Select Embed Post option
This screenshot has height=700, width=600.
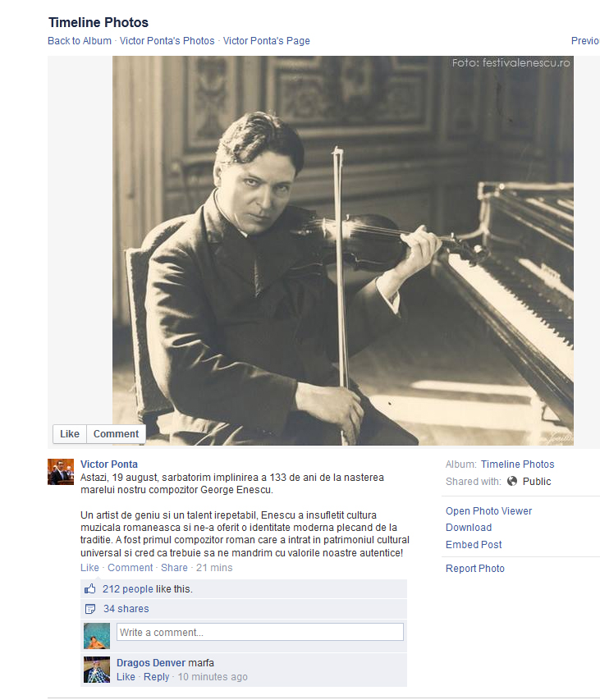474,545
